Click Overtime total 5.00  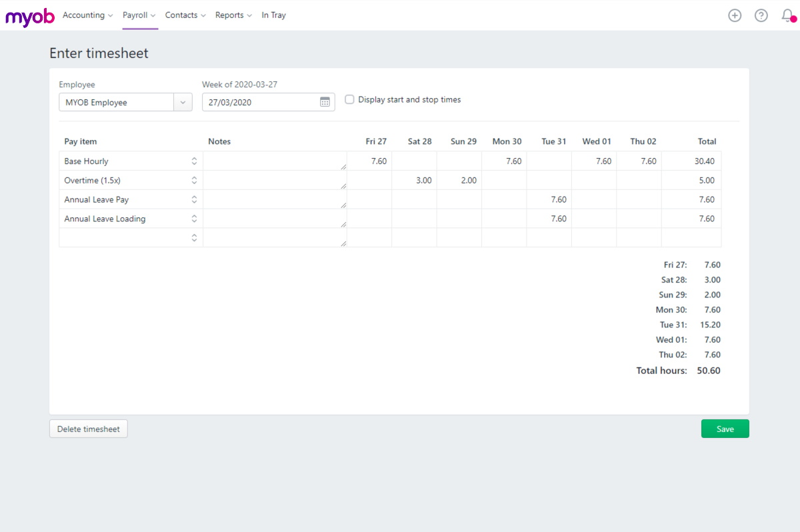pyautogui.click(x=707, y=181)
